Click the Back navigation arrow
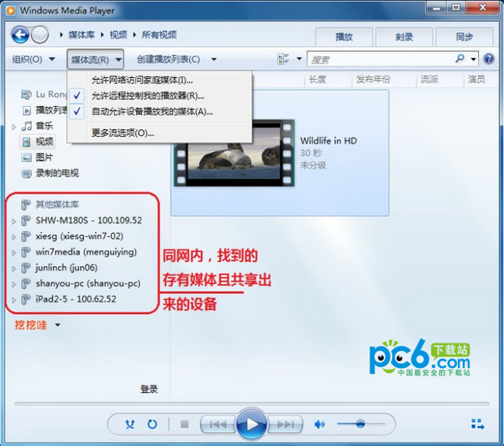Image resolution: width=504 pixels, height=446 pixels. pyautogui.click(x=20, y=34)
